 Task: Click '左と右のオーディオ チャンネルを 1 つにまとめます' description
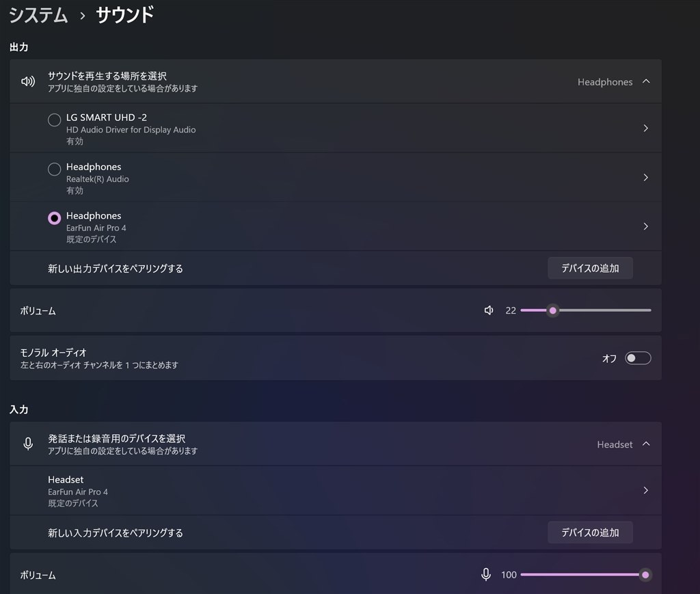point(99,365)
